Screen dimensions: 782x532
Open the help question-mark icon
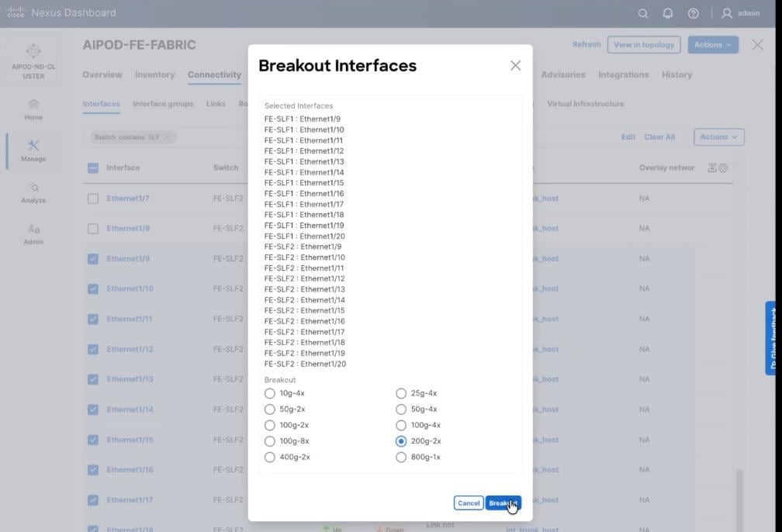[x=693, y=13]
